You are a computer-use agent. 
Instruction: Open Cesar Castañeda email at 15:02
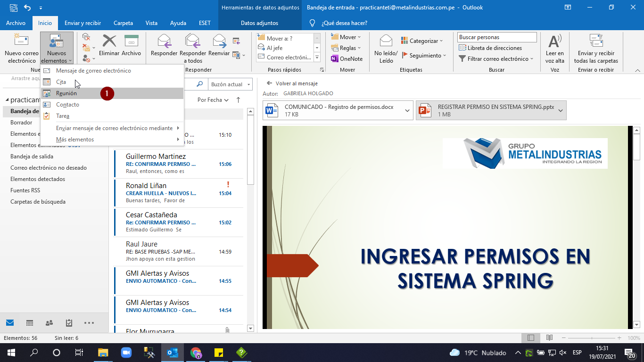pos(179,222)
